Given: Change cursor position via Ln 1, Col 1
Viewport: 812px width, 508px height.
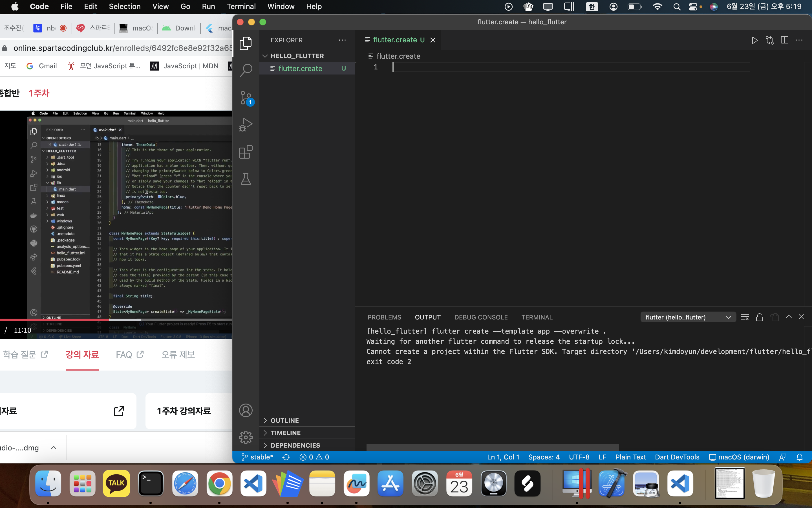Looking at the screenshot, I should [503, 457].
